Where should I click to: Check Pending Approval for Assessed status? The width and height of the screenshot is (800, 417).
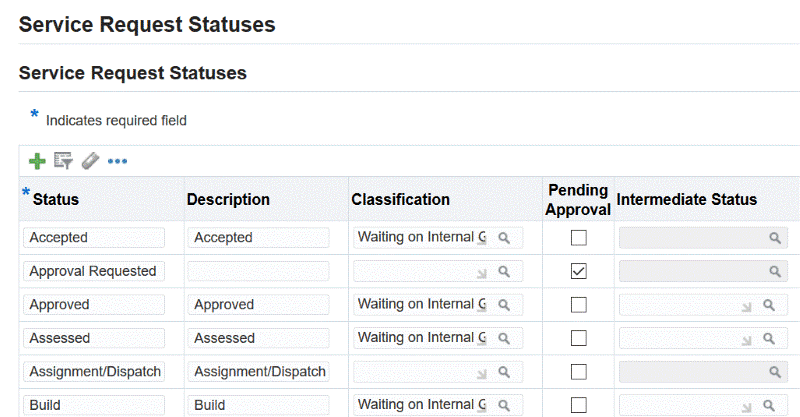tap(578, 338)
